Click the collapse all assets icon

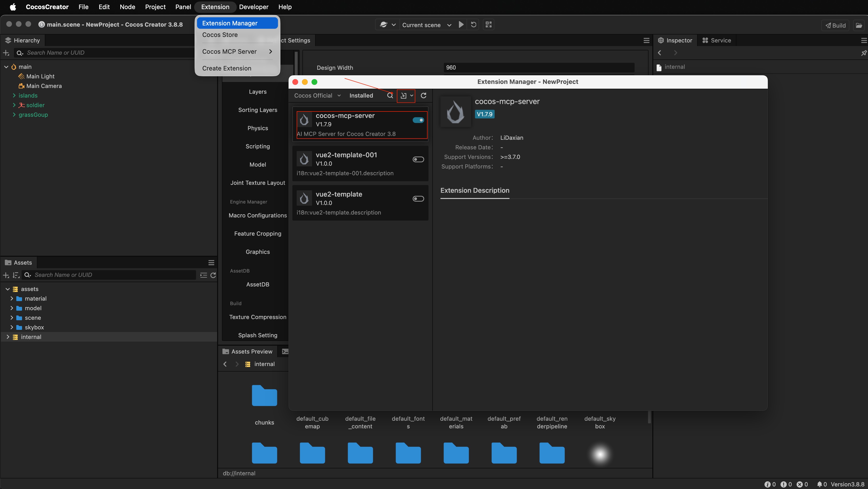point(203,275)
